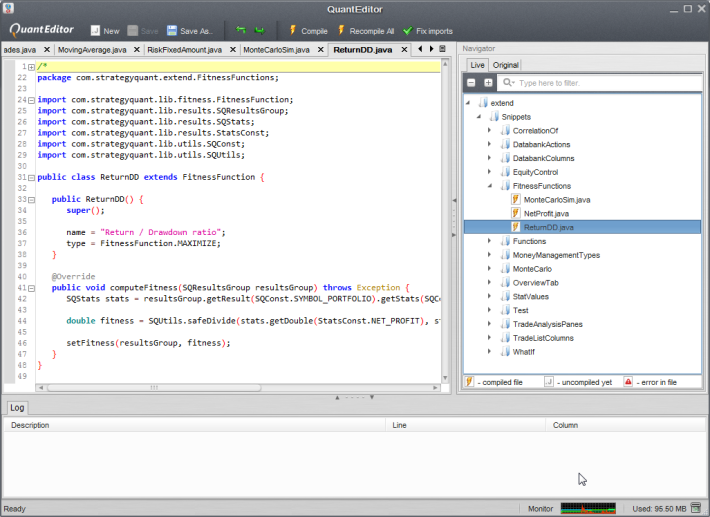
Task: Select the WhatIf folder
Action: coord(523,352)
